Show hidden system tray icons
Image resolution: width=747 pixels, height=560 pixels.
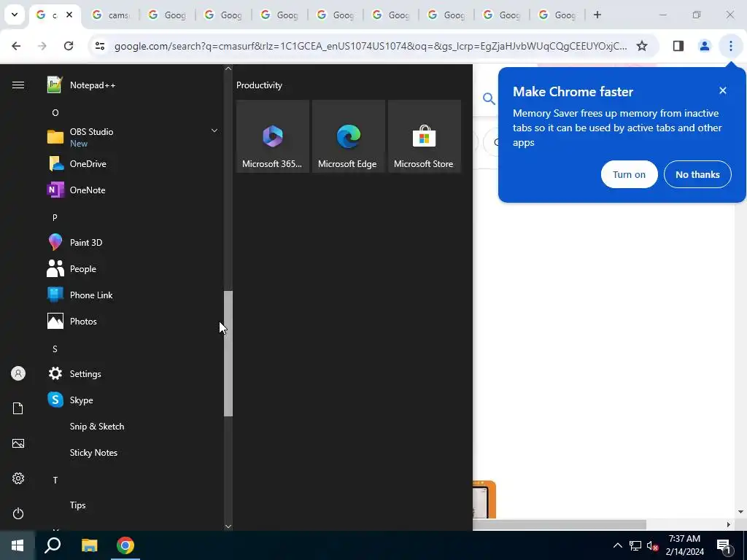(617, 545)
